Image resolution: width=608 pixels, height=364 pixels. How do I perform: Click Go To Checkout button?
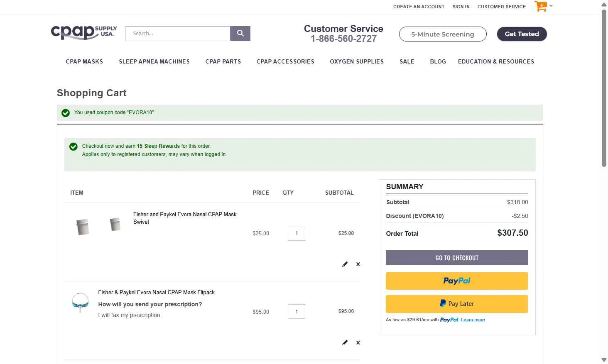457,258
